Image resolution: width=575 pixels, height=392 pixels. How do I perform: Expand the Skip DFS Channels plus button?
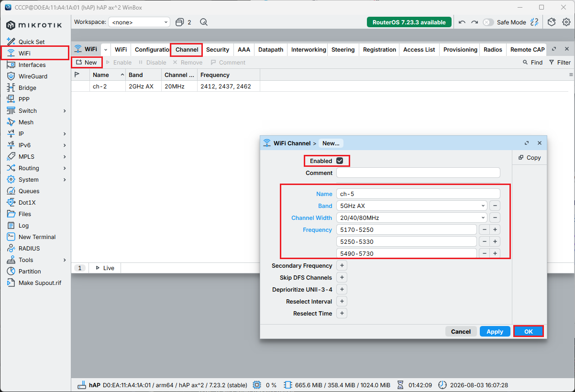[x=342, y=277]
